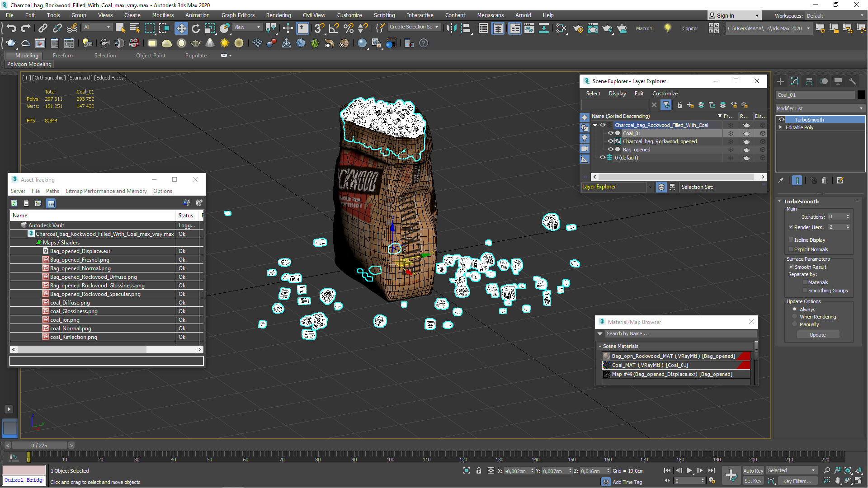Undo the last action with Undo icon
This screenshot has width=868, height=488.
(x=11, y=28)
